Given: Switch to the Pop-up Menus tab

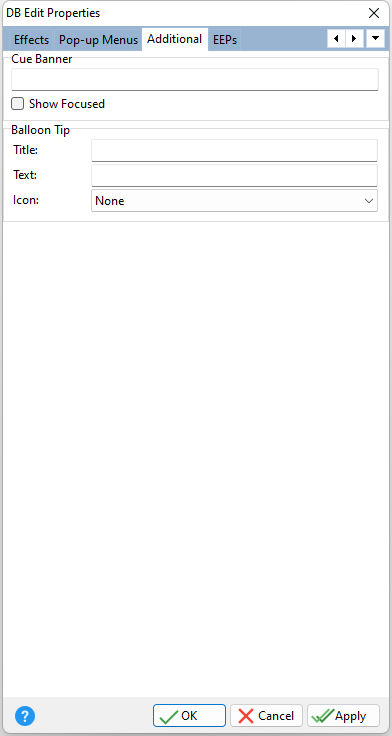Looking at the screenshot, I should point(98,40).
